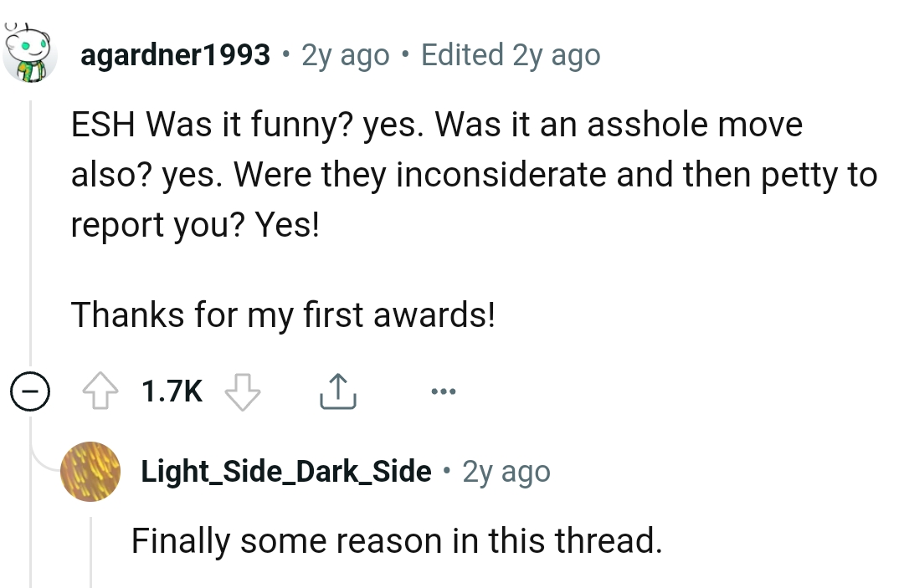904x588 pixels.
Task: Click agardner1993's snoo avatar
Action: coord(32,52)
